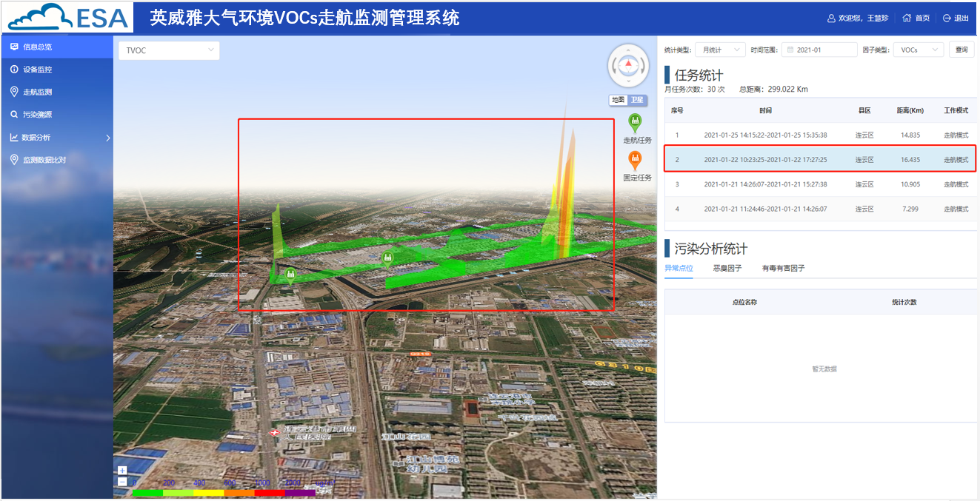Click the green 走航任务 marker legend icon
Viewport: 980px width, 501px height.
point(635,123)
